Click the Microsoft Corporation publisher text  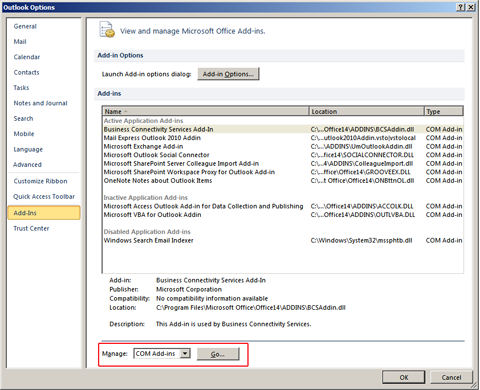click(189, 290)
